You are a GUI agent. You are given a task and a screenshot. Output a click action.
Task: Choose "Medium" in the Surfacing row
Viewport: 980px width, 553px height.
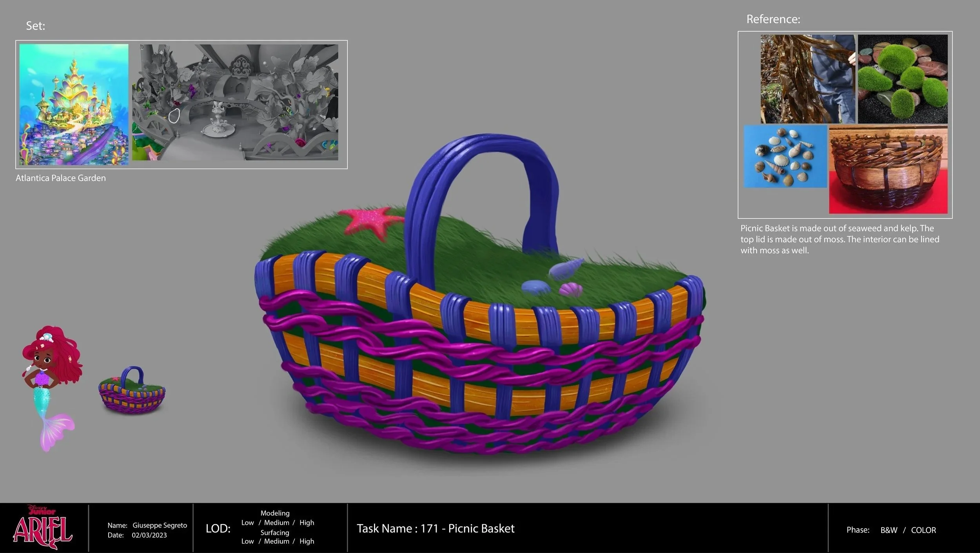coord(276,541)
